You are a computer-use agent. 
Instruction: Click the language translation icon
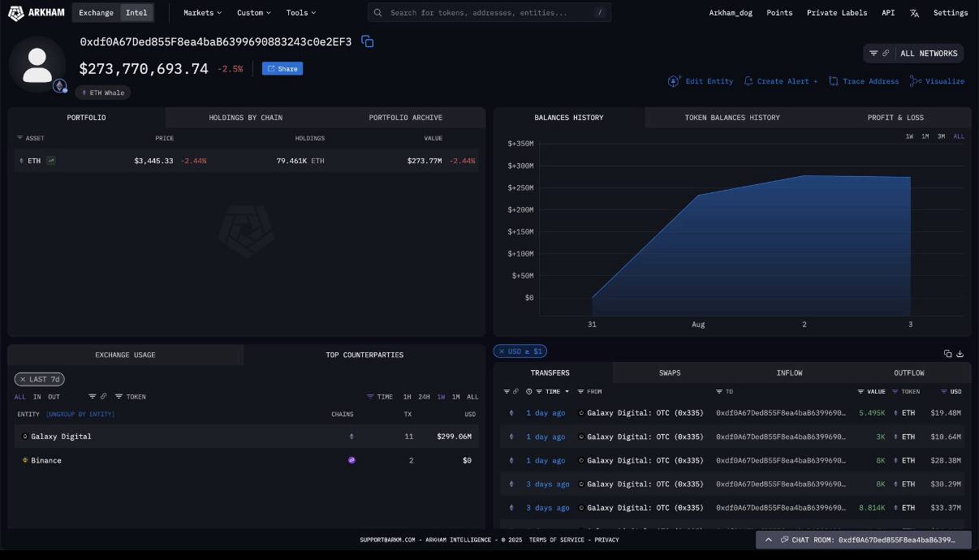[914, 13]
